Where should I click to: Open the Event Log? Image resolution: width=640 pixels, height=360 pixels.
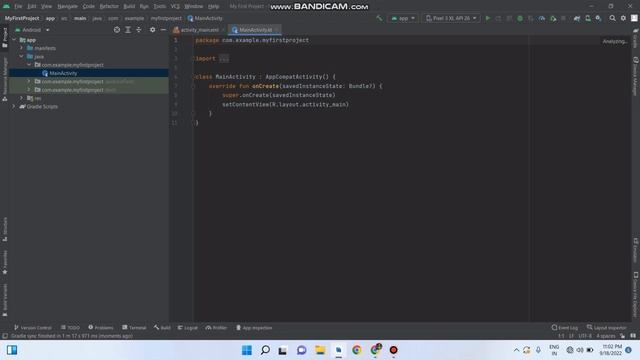point(564,328)
